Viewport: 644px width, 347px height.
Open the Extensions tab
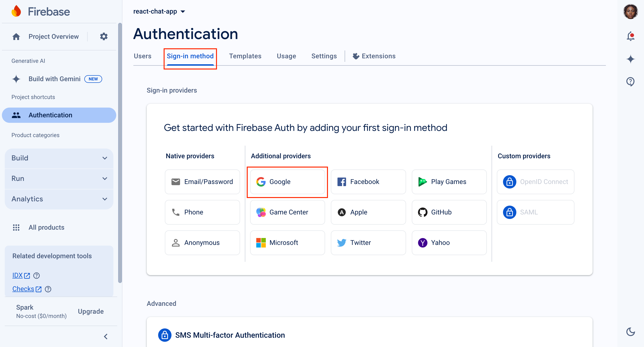(374, 56)
